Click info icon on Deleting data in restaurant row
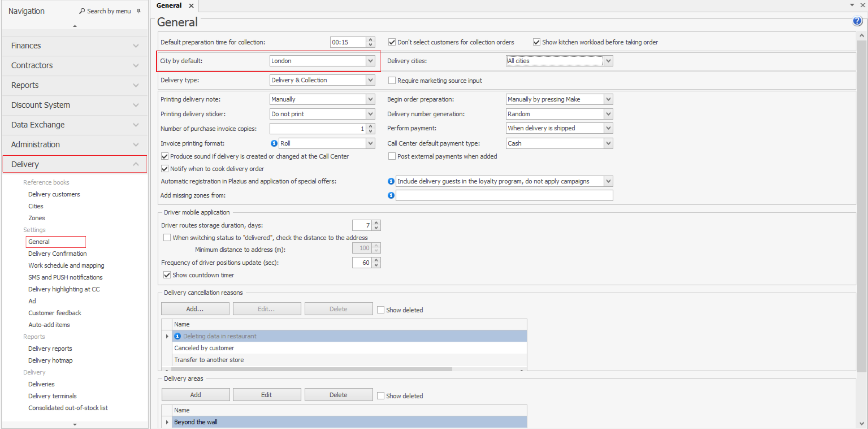 coord(178,336)
